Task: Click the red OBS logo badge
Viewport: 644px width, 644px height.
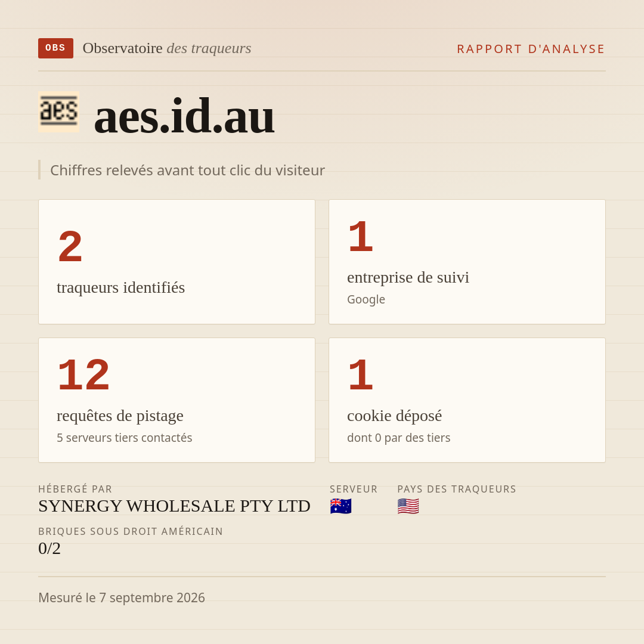Action: 56,48
